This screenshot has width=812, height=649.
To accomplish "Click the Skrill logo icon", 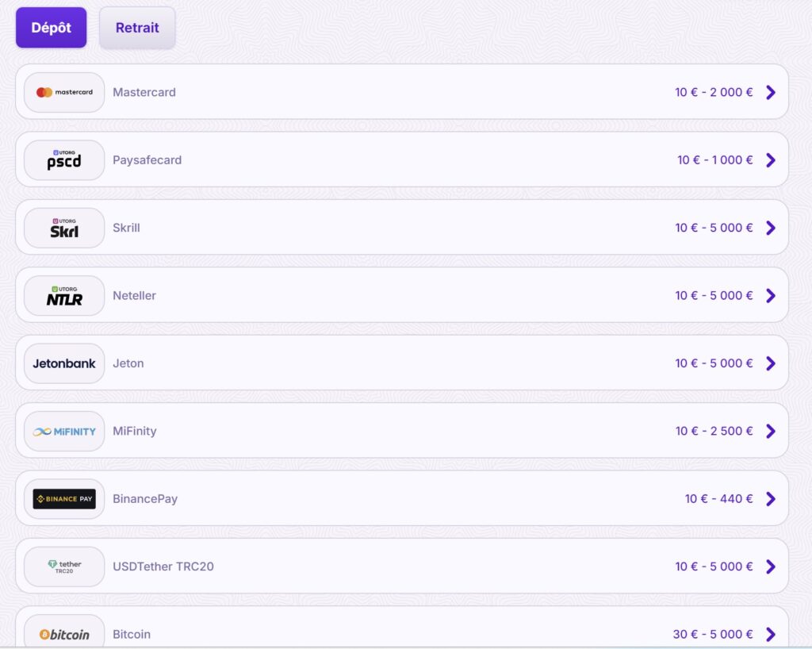I will (64, 228).
